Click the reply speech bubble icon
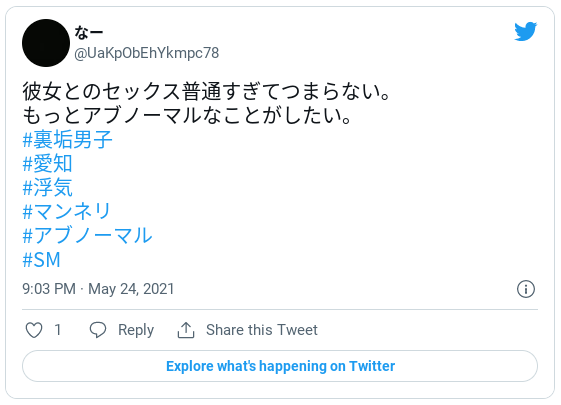 98,330
